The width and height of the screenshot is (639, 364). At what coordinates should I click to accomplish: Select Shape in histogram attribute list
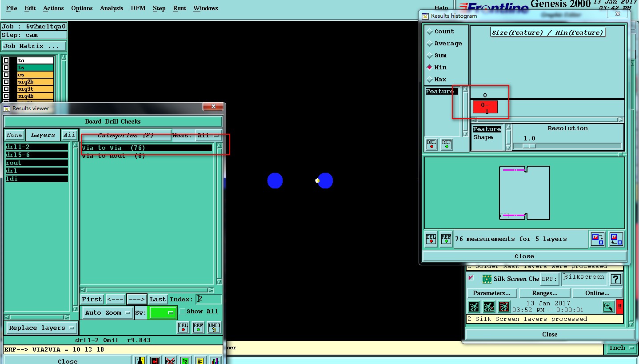coord(483,137)
